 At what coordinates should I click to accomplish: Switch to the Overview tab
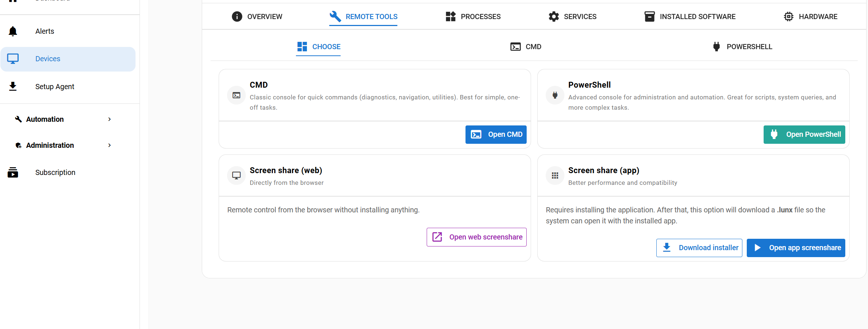[257, 17]
